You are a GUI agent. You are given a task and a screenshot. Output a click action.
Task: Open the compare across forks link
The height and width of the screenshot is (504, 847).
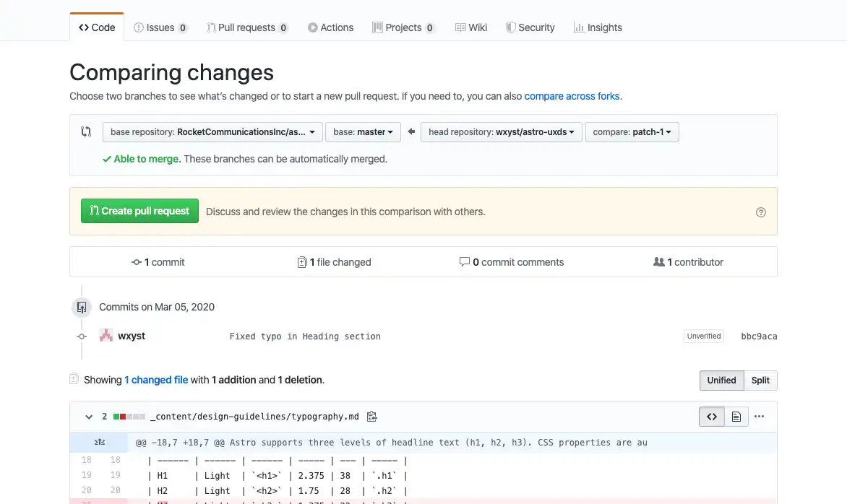pyautogui.click(x=572, y=95)
